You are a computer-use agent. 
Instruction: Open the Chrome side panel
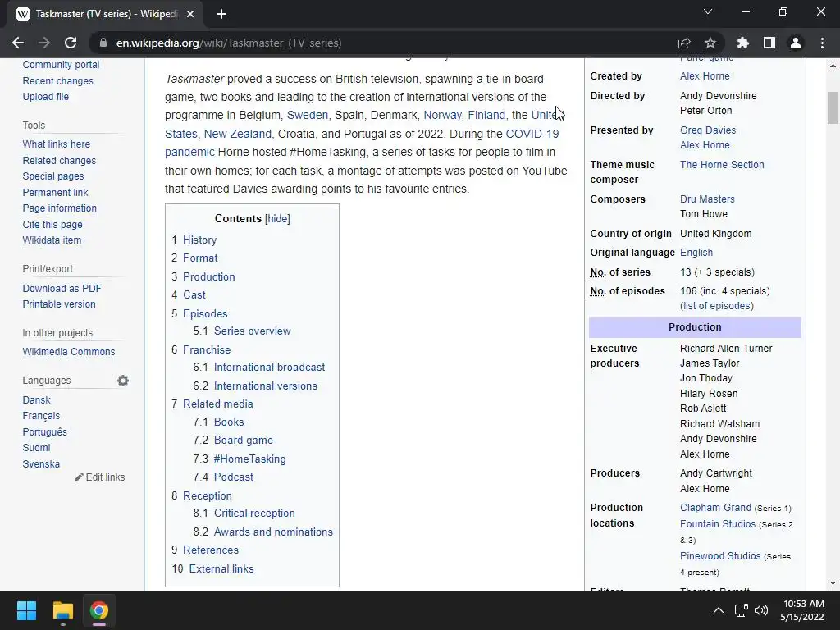769,43
